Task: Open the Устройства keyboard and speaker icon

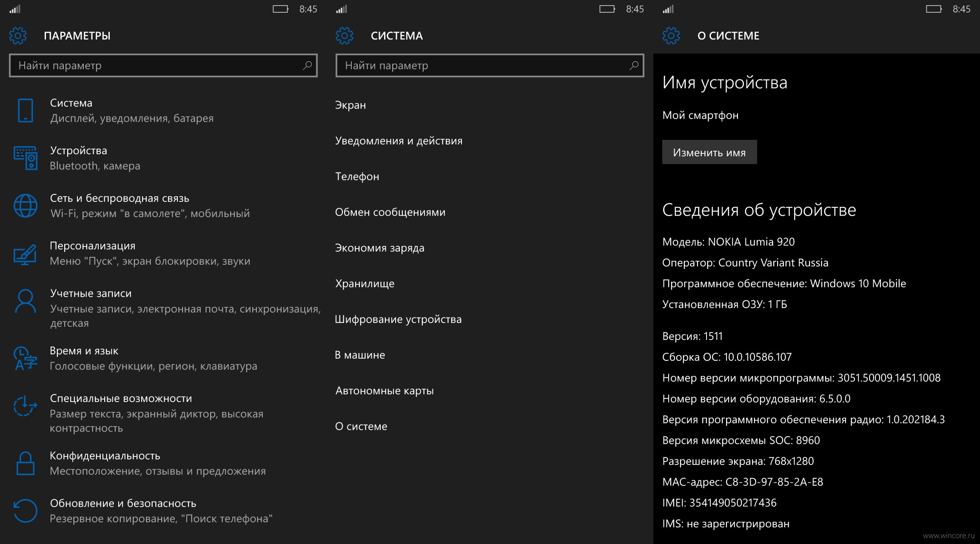Action: click(26, 158)
